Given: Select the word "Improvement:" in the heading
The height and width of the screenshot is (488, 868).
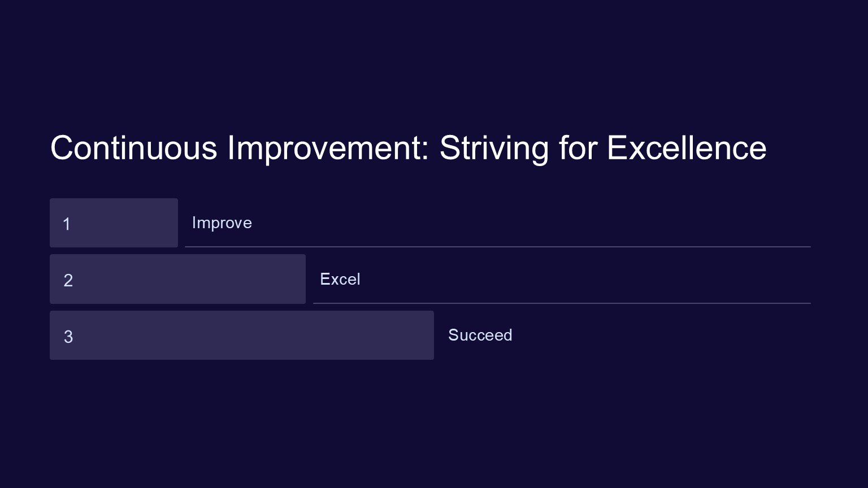Looking at the screenshot, I should tap(328, 148).
